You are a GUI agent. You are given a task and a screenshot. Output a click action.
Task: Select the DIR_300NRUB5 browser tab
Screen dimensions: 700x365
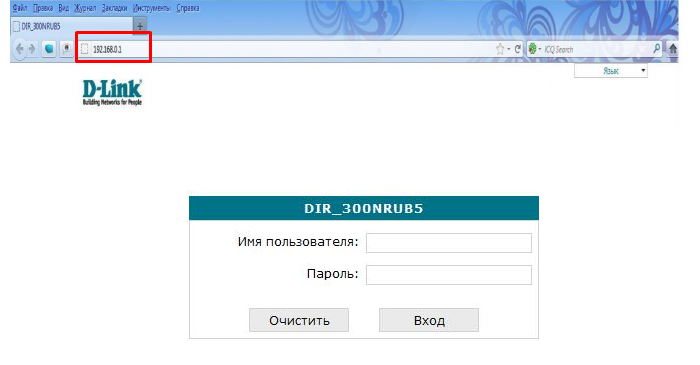[x=71, y=26]
